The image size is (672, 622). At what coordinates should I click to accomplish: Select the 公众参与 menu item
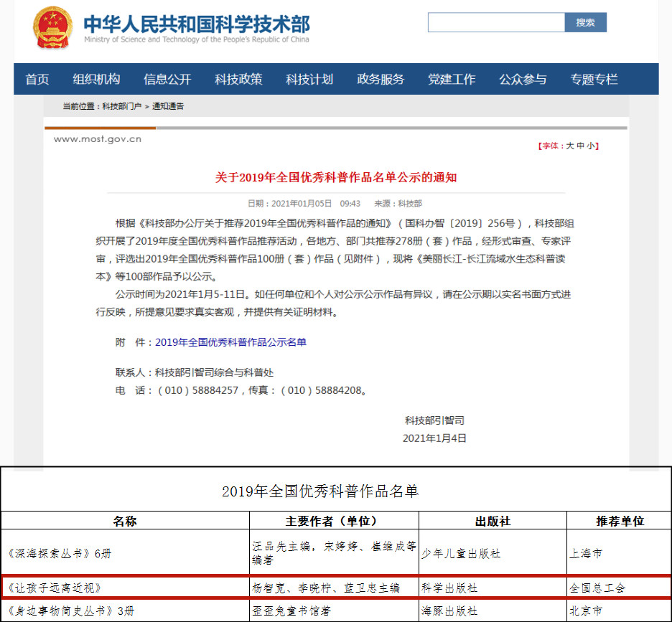[523, 80]
